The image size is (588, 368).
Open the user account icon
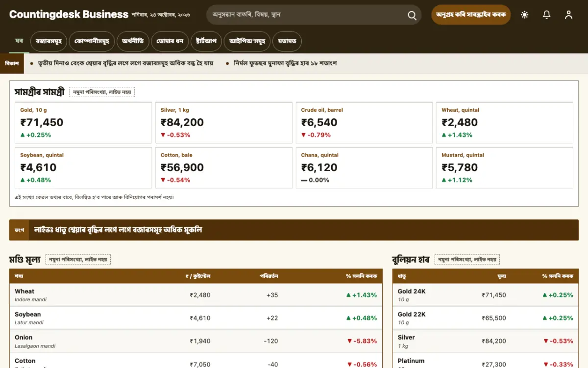568,15
